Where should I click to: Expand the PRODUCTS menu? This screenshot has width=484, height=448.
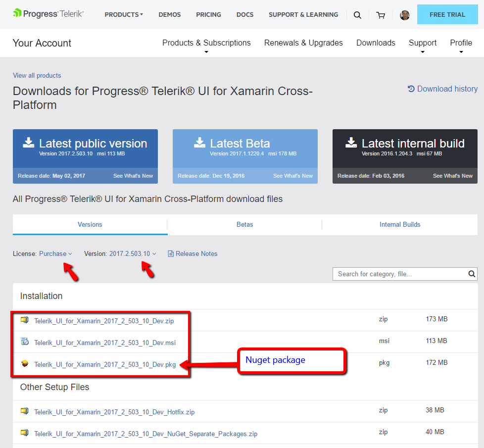tap(124, 14)
